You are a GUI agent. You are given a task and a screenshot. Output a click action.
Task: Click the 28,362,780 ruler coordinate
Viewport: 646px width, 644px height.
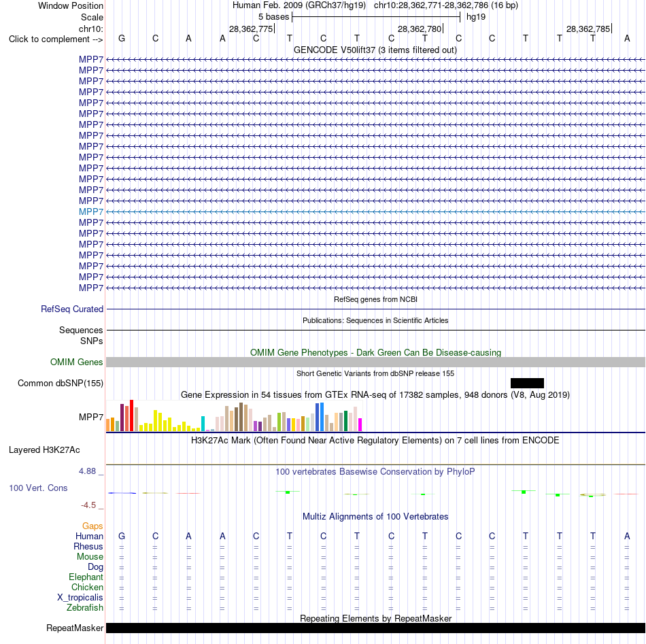[x=420, y=29]
